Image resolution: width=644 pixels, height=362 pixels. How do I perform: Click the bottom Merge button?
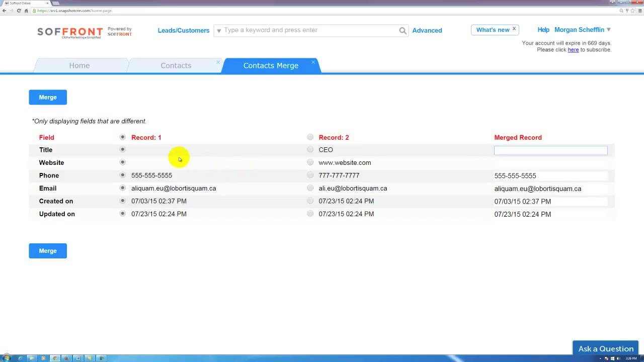(x=48, y=250)
